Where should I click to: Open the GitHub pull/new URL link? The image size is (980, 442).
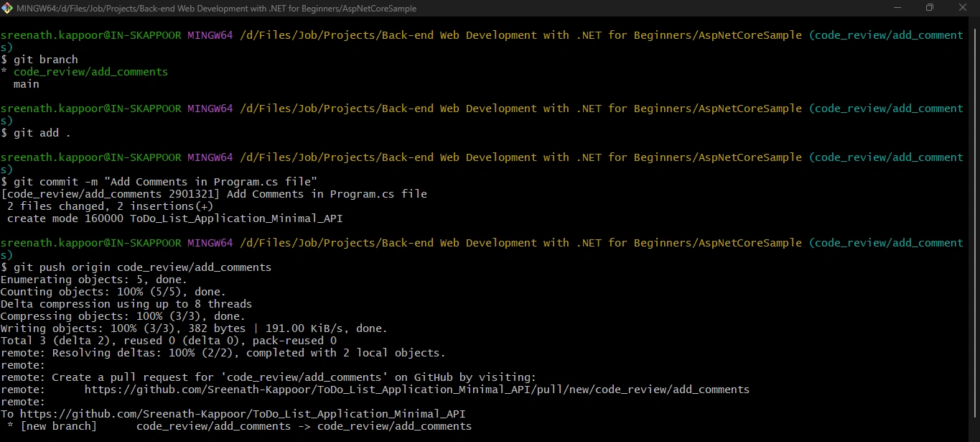point(416,390)
